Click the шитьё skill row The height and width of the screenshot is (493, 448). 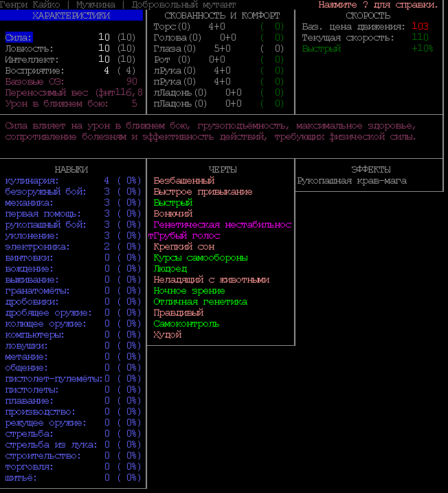(x=73, y=478)
